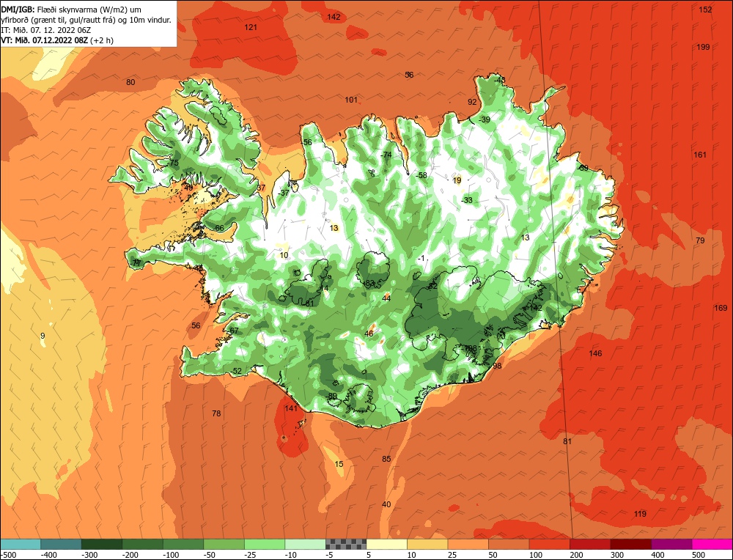Click the map value -74 in north Iceland
Viewport: 733px width, 560px height.
tap(386, 155)
